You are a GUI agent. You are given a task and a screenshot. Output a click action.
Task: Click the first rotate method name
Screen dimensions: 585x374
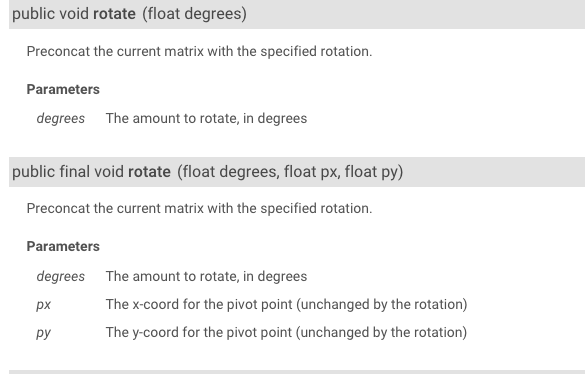[x=114, y=14]
